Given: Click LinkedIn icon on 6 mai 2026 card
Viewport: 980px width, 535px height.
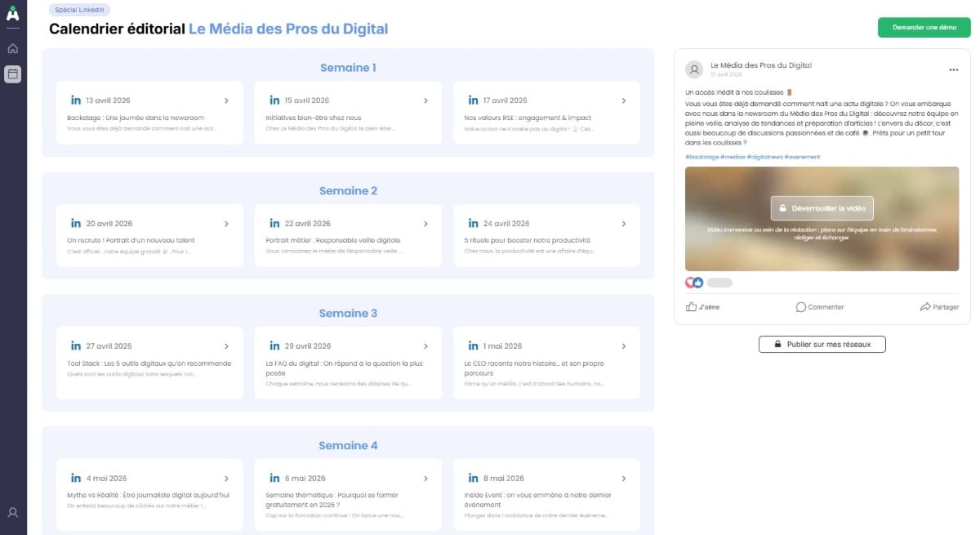Looking at the screenshot, I should 274,478.
